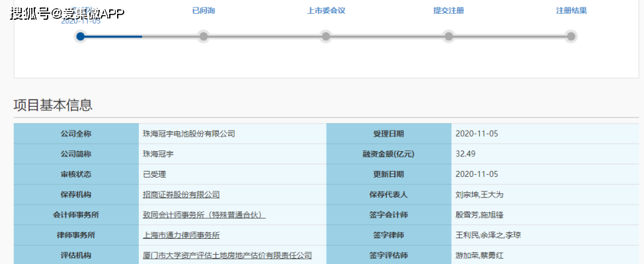Click the timeline node under 提交注册
The width and height of the screenshot is (644, 264).
point(449,36)
